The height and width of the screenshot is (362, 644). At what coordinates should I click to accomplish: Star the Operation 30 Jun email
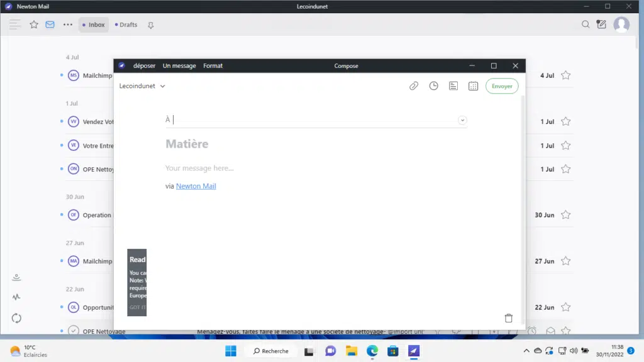point(565,215)
